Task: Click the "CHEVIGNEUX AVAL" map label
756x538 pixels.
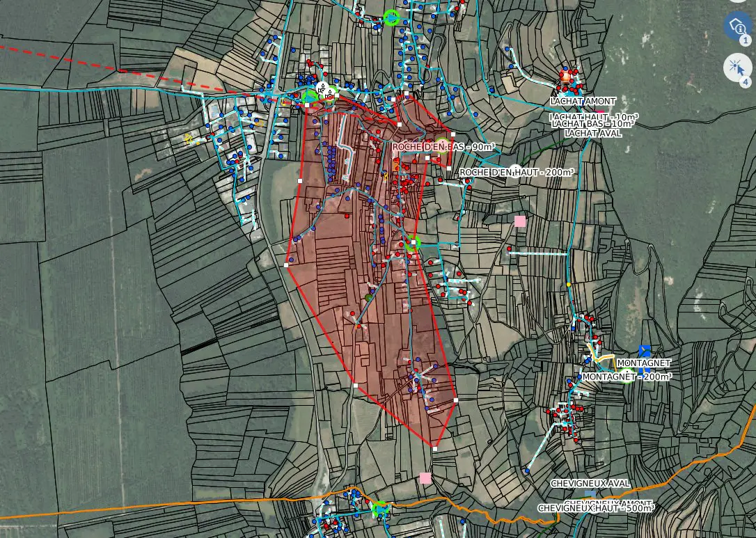Action: [x=590, y=484]
